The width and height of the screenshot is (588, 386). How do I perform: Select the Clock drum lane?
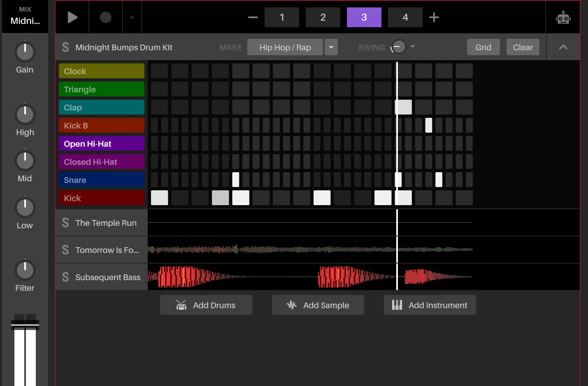point(102,71)
